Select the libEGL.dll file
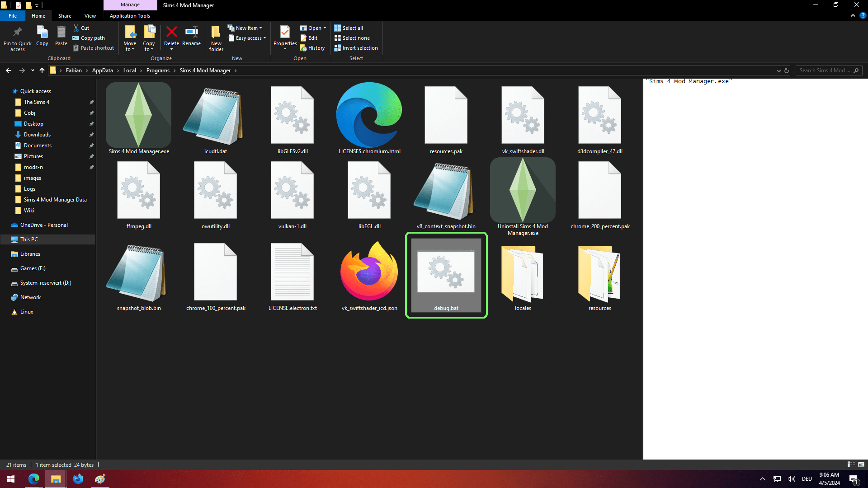Image resolution: width=868 pixels, height=488 pixels. tap(369, 194)
